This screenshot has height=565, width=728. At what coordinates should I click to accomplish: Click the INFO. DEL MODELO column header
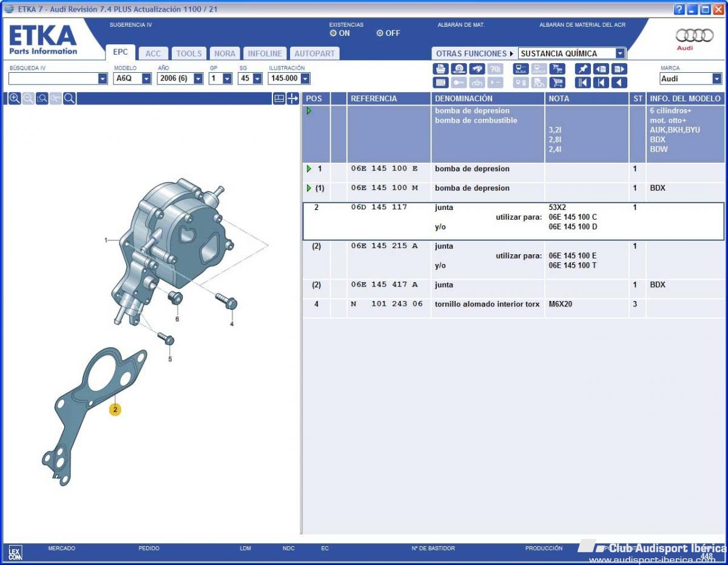click(685, 98)
